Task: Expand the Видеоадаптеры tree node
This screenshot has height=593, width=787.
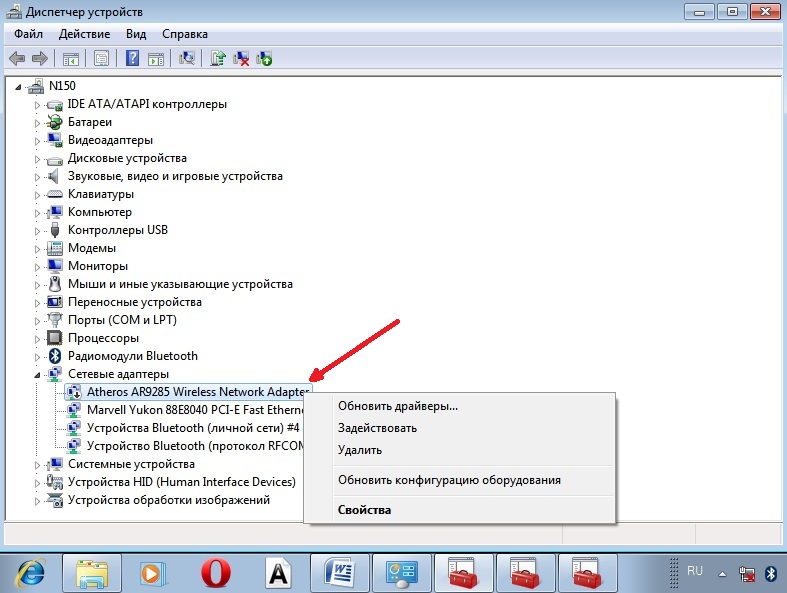Action: point(39,140)
